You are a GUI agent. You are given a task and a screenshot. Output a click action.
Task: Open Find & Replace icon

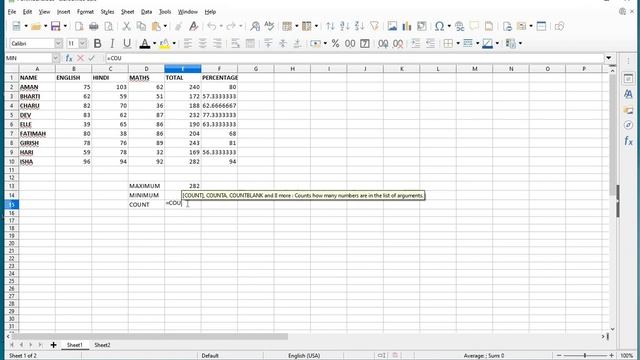tap(255, 27)
